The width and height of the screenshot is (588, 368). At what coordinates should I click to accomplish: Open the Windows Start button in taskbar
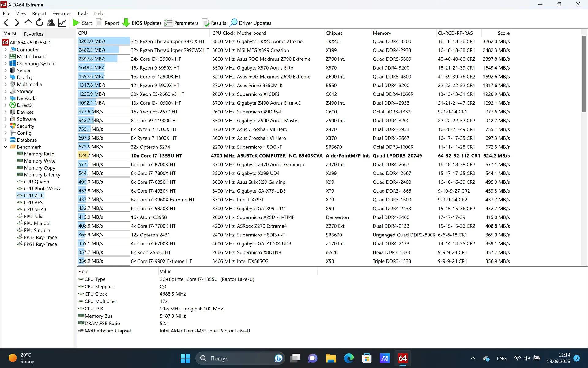[x=185, y=358]
